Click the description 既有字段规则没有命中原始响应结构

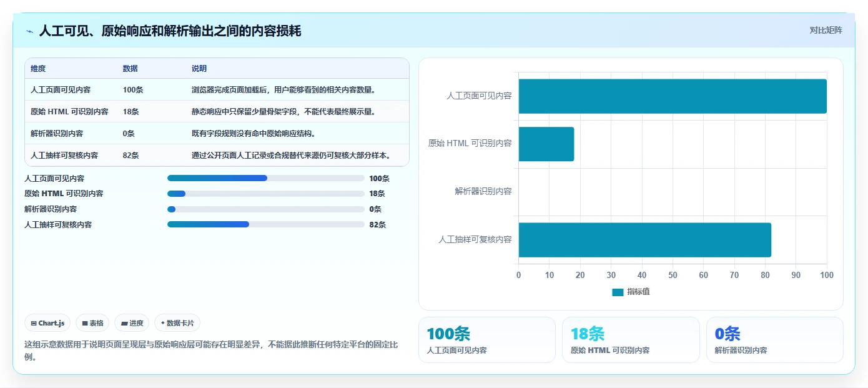click(x=254, y=134)
